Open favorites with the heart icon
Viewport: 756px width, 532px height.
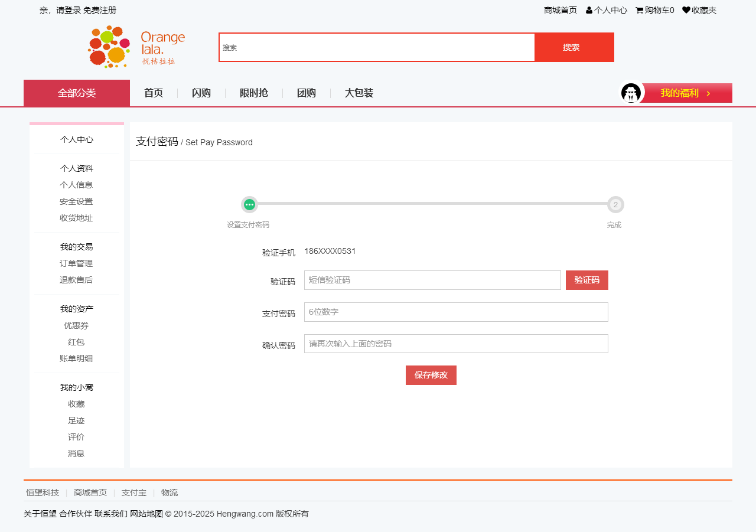click(x=686, y=10)
